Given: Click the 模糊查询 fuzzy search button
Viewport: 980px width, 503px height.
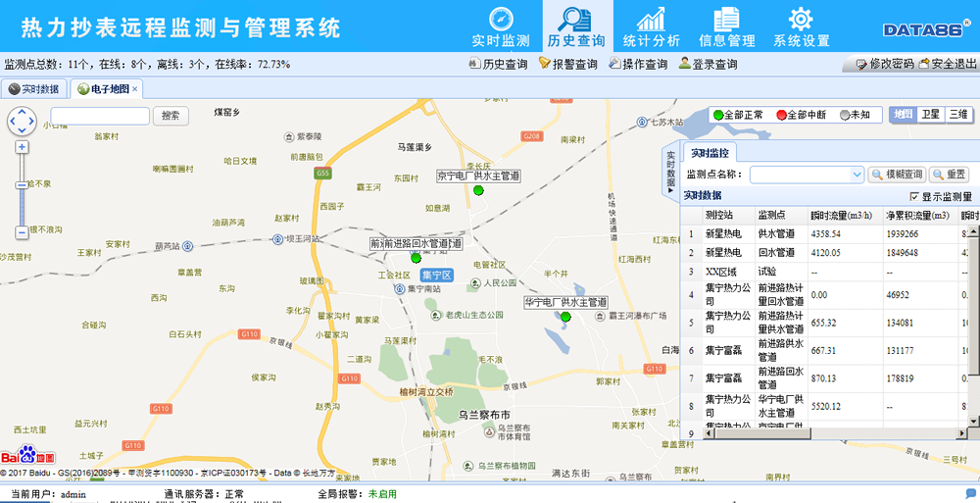Looking at the screenshot, I should click(896, 175).
